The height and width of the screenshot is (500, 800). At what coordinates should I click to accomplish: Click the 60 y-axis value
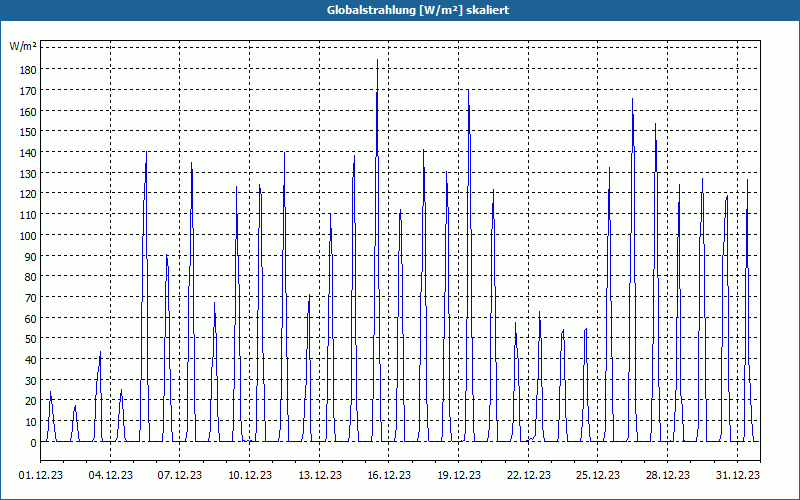point(30,318)
